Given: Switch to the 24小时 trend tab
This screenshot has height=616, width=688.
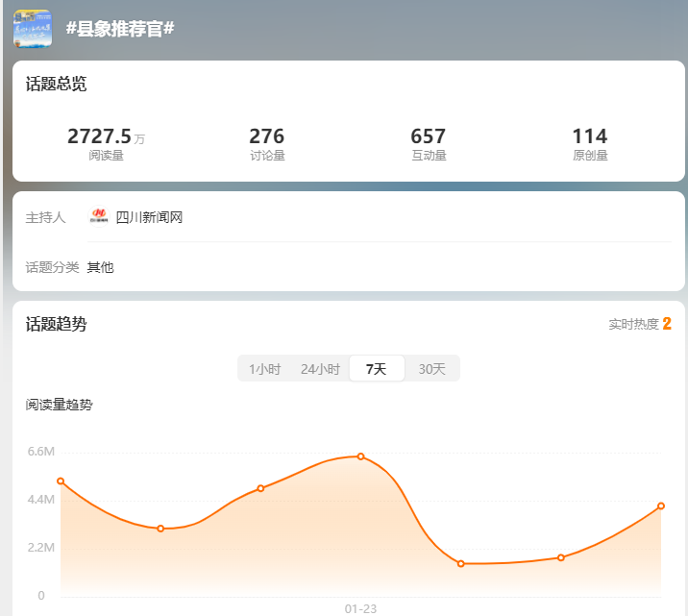Looking at the screenshot, I should [x=320, y=369].
